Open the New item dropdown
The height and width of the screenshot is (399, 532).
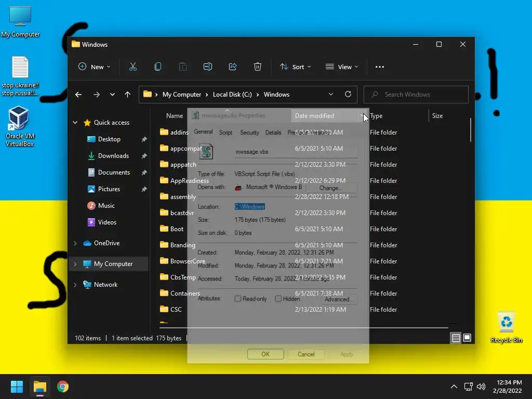pos(94,67)
